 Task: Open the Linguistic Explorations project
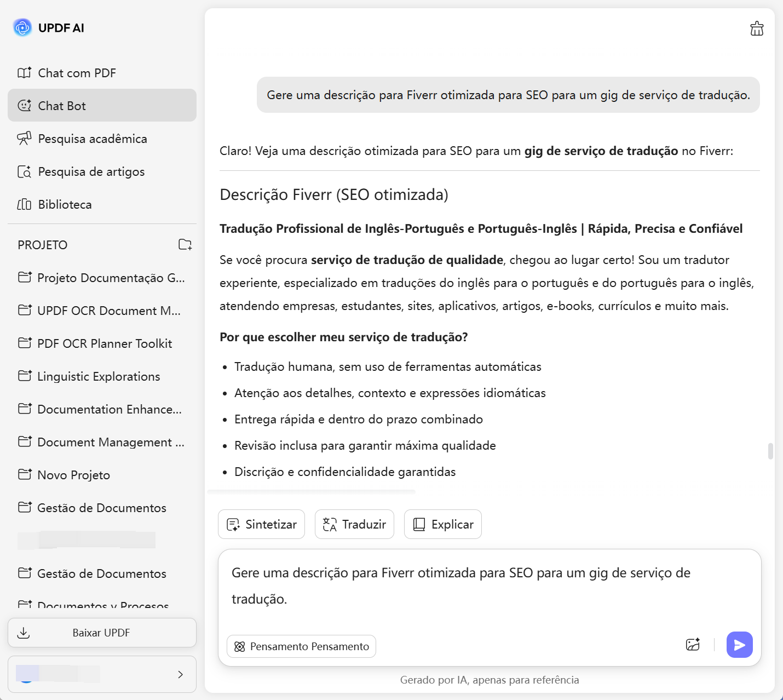[99, 376]
